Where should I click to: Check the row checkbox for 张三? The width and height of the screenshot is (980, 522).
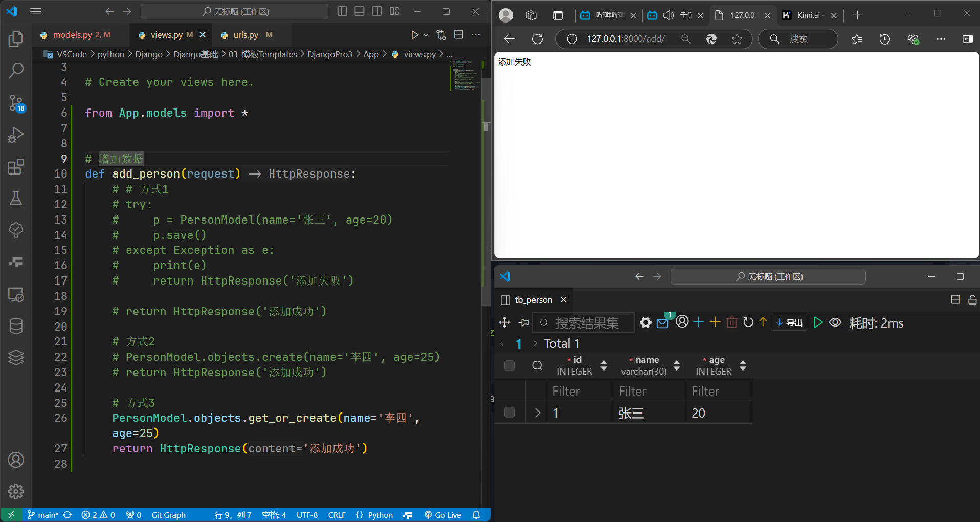point(509,412)
